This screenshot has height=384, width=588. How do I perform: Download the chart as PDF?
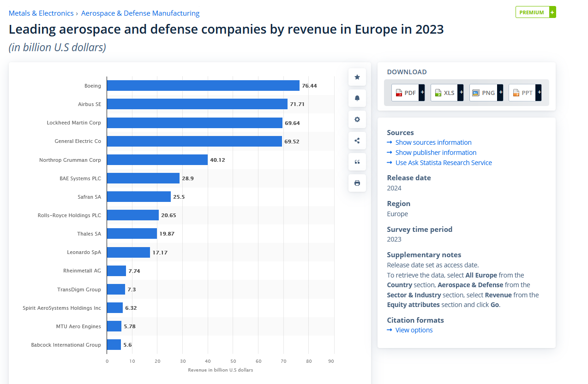click(x=408, y=93)
